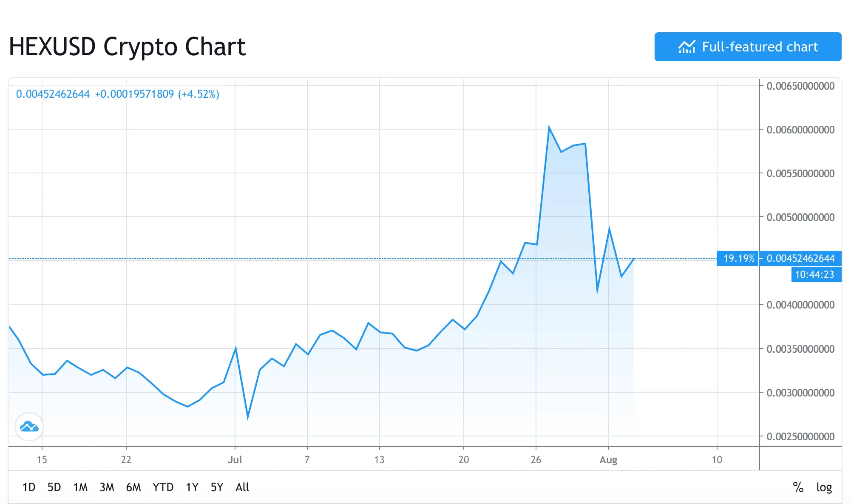The image size is (851, 504).
Task: Select the 5D timeframe
Action: coord(54,487)
